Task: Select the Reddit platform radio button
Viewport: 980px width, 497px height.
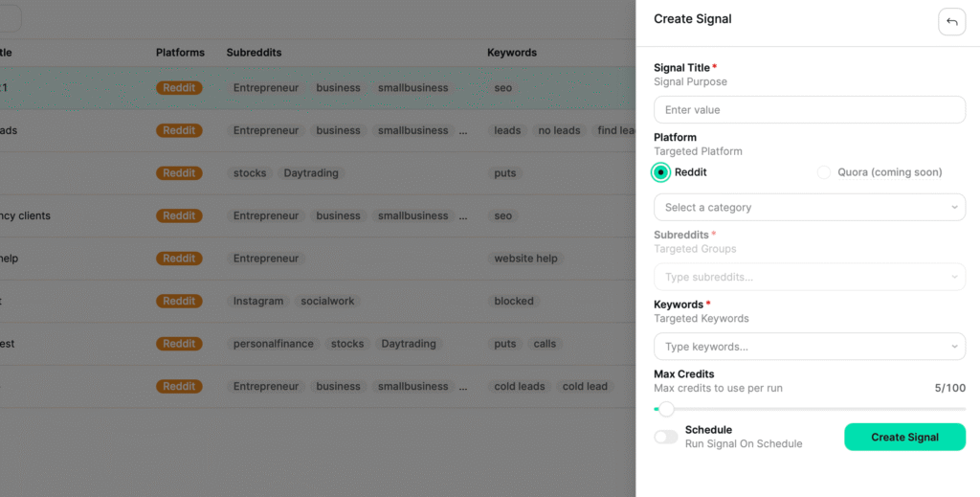Action: pos(660,172)
